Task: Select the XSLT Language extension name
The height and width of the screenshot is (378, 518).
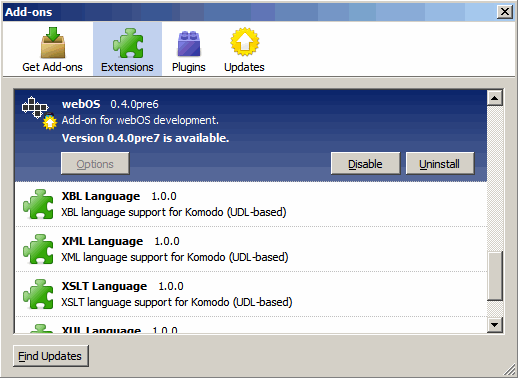Action: (x=104, y=286)
